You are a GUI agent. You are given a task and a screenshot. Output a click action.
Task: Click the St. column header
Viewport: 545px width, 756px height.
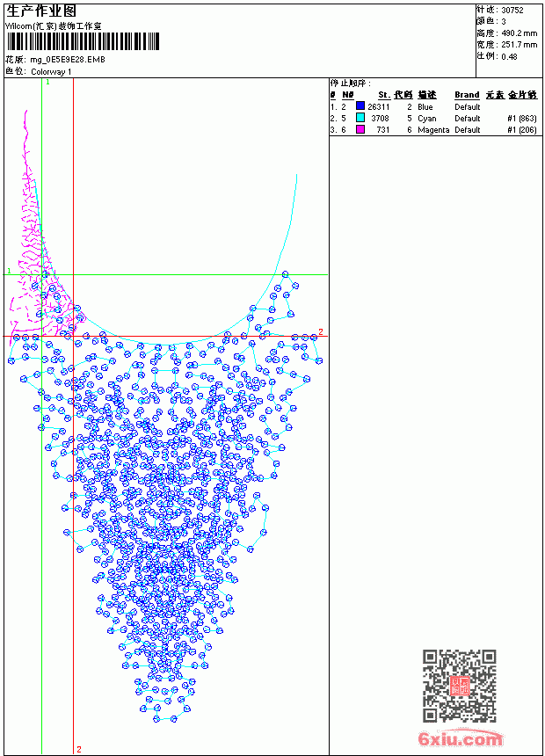pyautogui.click(x=384, y=95)
